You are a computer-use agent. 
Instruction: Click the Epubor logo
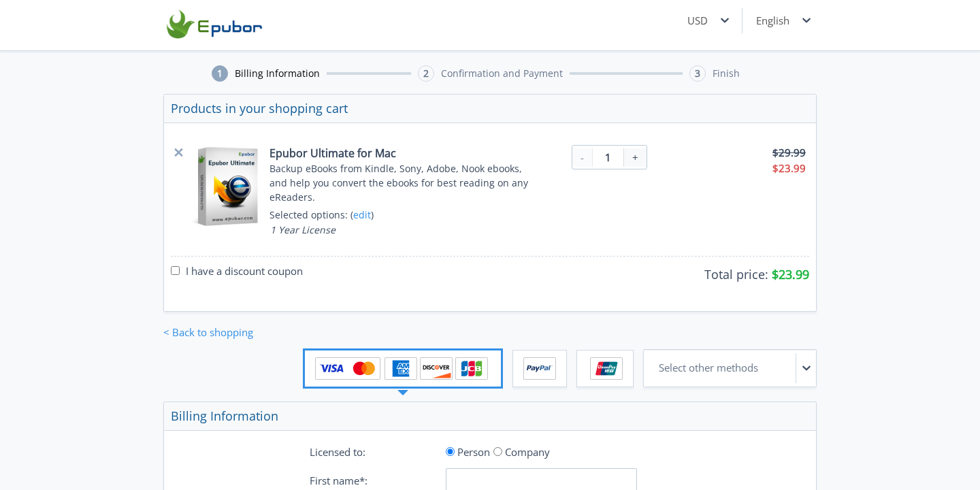click(214, 24)
